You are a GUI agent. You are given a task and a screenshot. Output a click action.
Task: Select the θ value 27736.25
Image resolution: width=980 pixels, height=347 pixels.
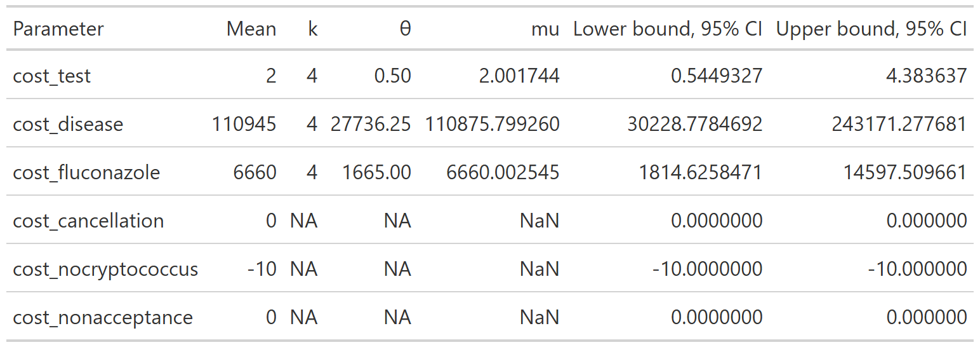pyautogui.click(x=371, y=124)
